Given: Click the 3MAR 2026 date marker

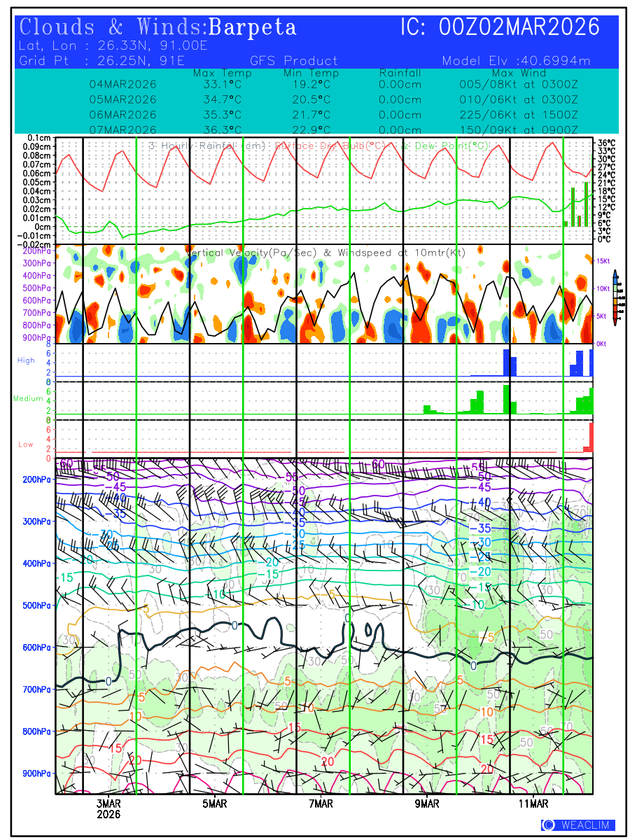Looking at the screenshot, I should [108, 809].
